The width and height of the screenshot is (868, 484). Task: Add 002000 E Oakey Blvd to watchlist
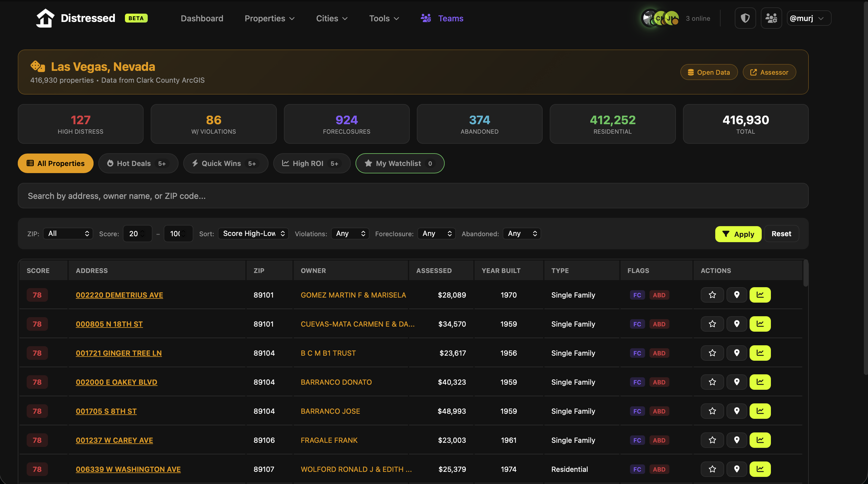712,382
